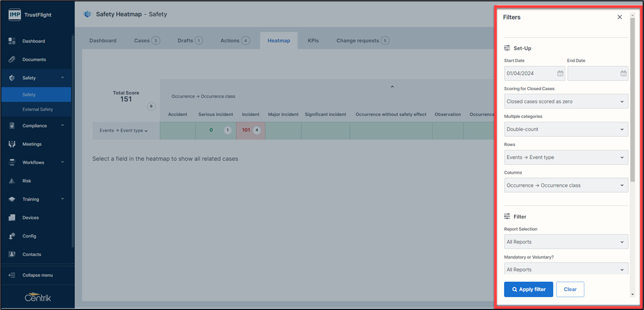Select the Devices icon in sidebar
Screen dimensions: 644x310
[x=12, y=217]
